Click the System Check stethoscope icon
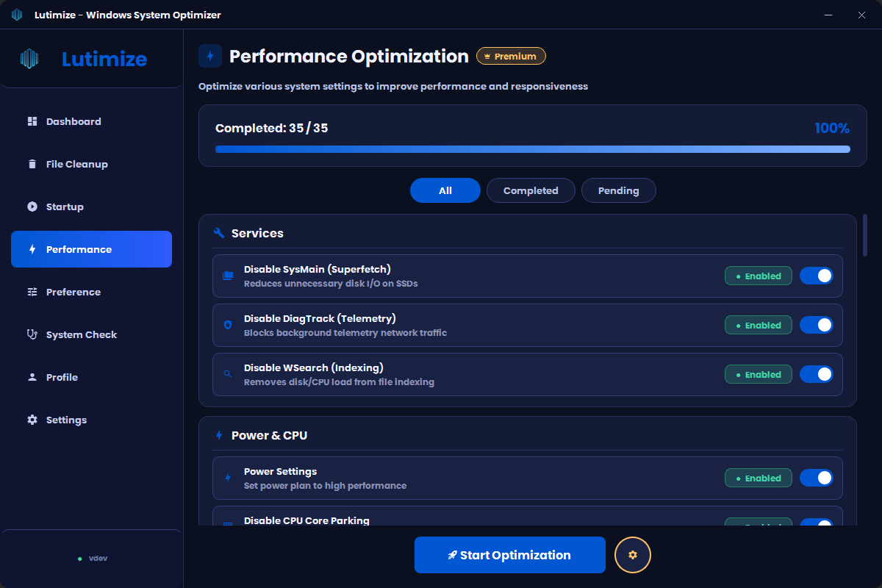The width and height of the screenshot is (882, 588). click(x=32, y=334)
